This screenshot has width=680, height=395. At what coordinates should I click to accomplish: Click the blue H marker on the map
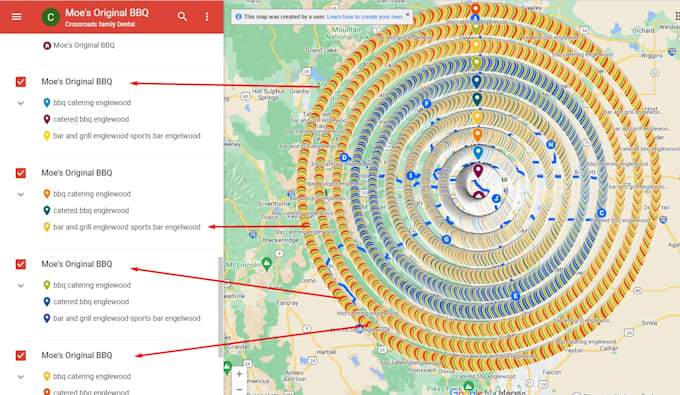[550, 144]
